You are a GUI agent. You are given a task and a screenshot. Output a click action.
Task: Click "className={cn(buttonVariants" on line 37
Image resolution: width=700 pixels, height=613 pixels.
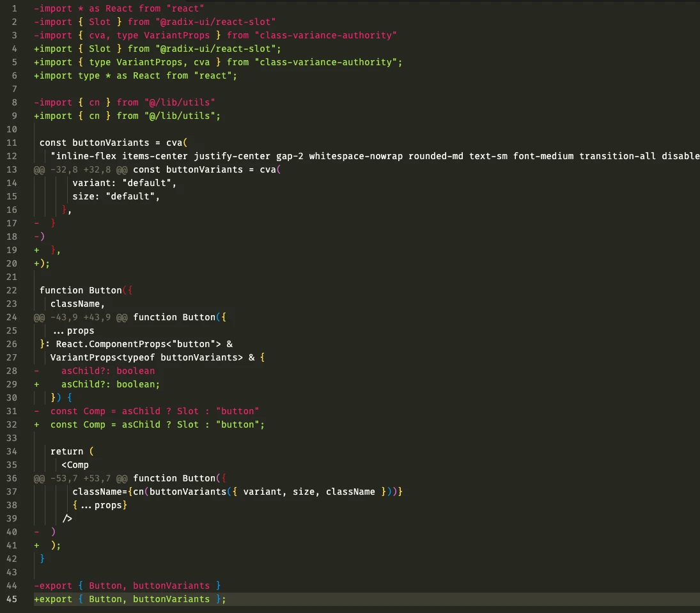click(149, 492)
